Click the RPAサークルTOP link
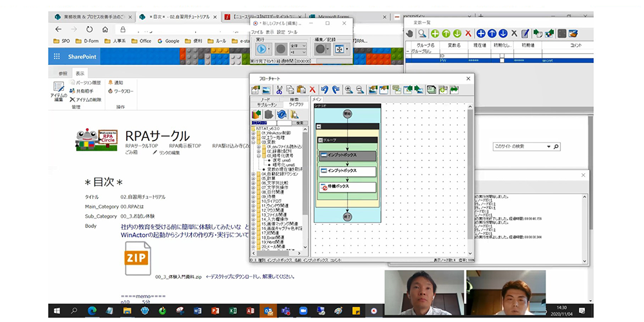 pyautogui.click(x=142, y=147)
